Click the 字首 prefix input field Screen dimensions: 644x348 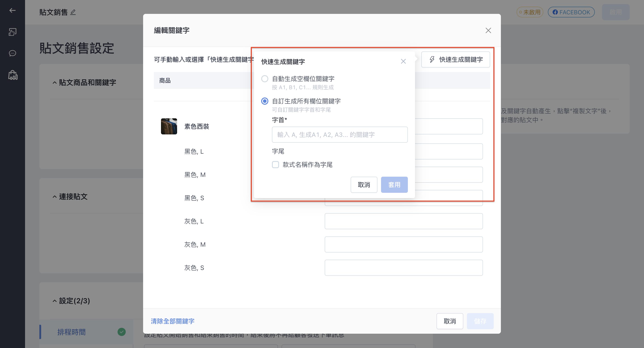pyautogui.click(x=339, y=134)
